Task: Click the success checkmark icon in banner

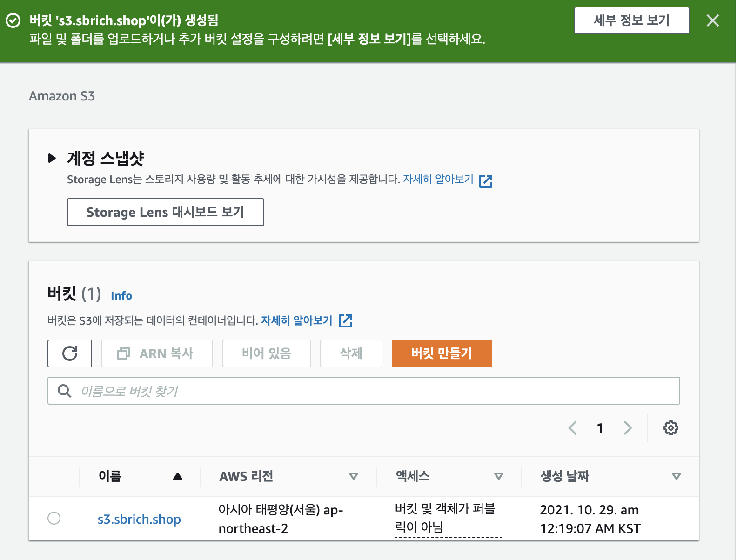Action: click(13, 20)
